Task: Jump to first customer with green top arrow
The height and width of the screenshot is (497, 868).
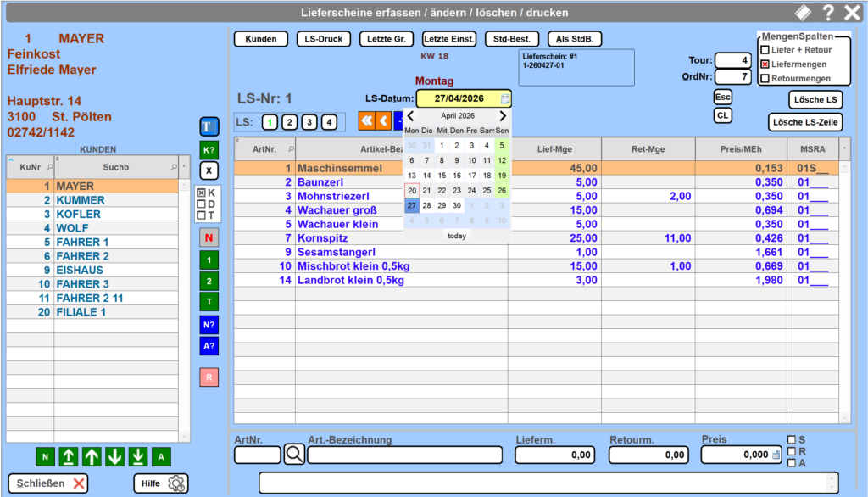Action: [x=69, y=457]
